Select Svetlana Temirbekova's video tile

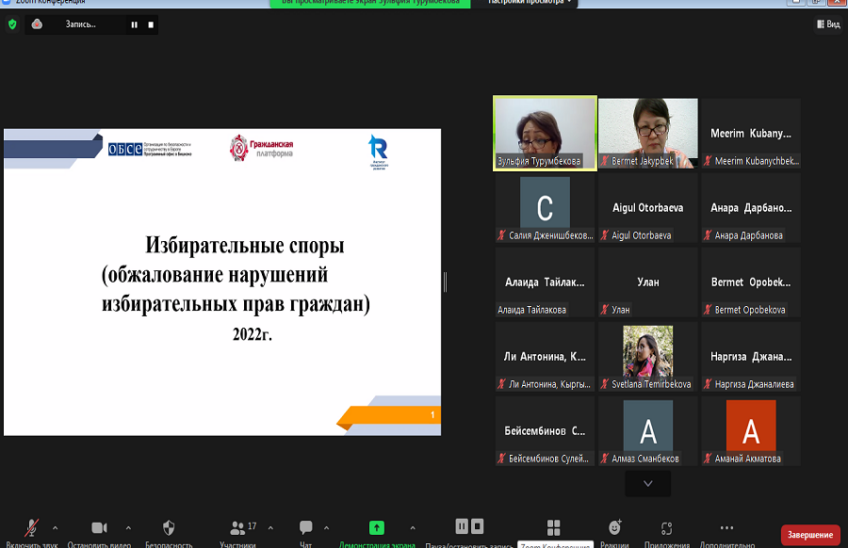pyautogui.click(x=647, y=356)
